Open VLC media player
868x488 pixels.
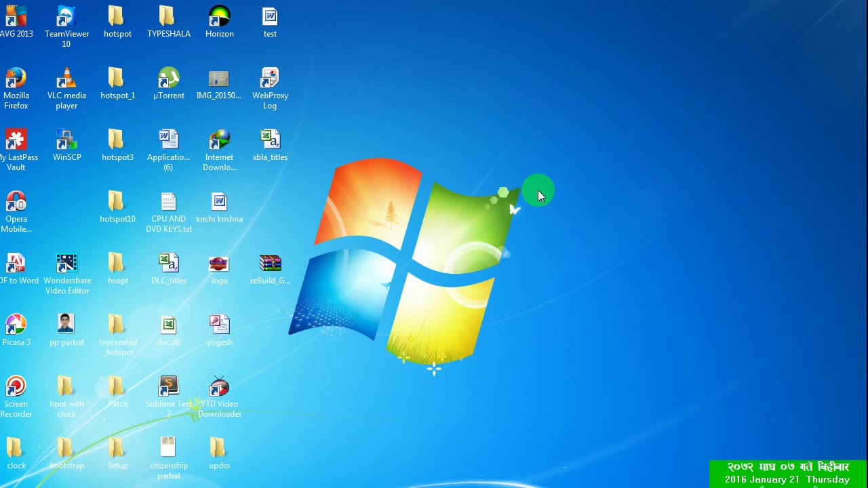[66, 88]
